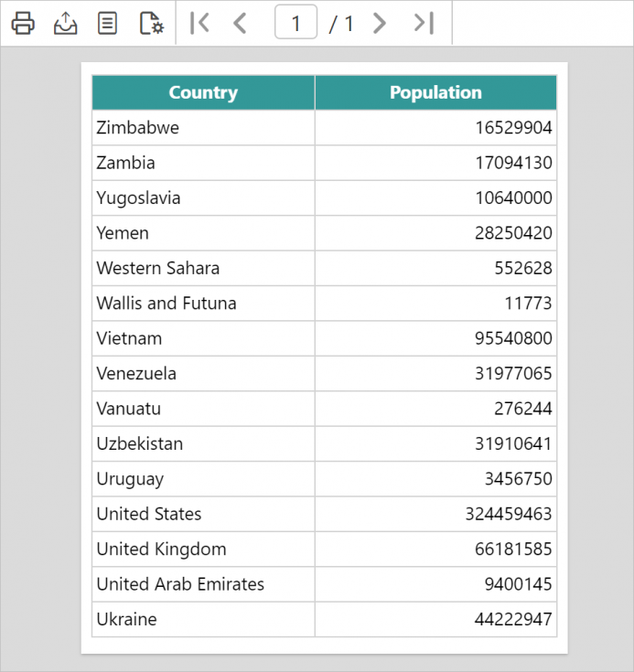The height and width of the screenshot is (672, 634).
Task: Jump to the last page
Action: (424, 23)
